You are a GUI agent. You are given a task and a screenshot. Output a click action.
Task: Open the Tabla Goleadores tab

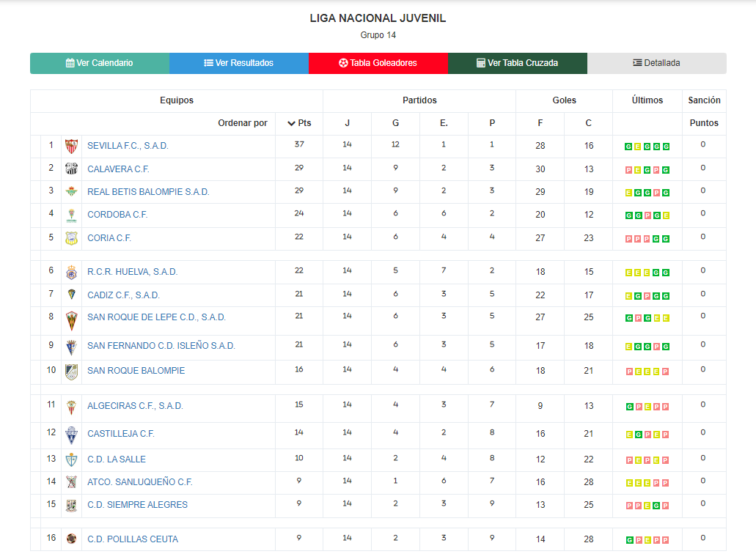tap(378, 63)
